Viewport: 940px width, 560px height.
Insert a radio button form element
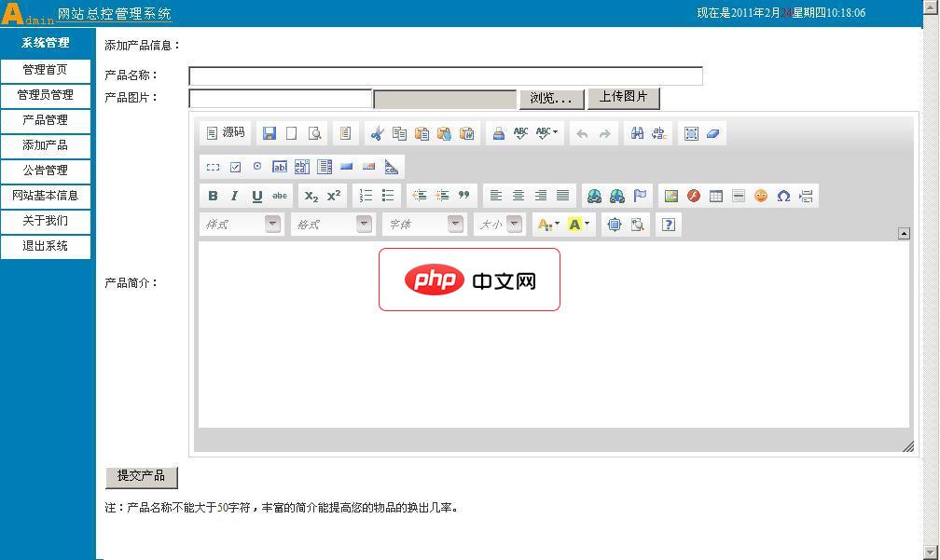coord(257,166)
